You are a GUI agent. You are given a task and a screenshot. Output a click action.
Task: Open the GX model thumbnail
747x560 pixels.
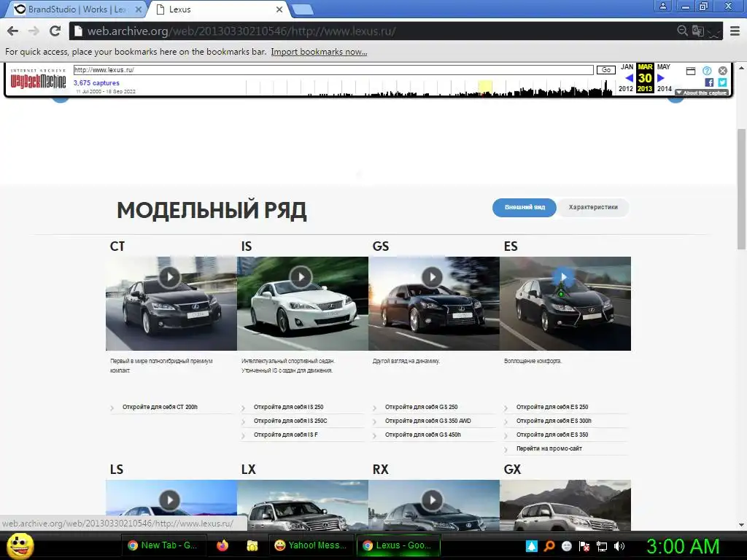pos(565,506)
